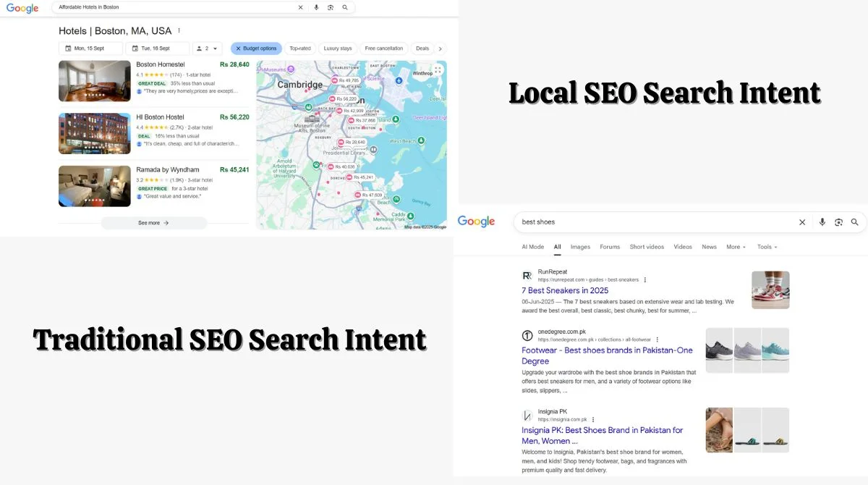Open the three-dot menu for the onedegree.com.pk result
Image resolution: width=868 pixels, height=485 pixels.
657,339
